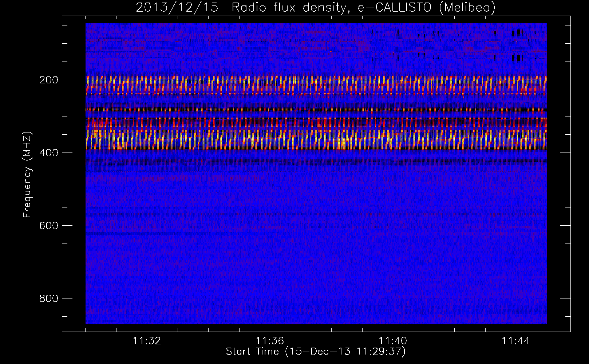The width and height of the screenshot is (589, 364).
Task: Click the '11:36' time tick label
Action: point(270,341)
